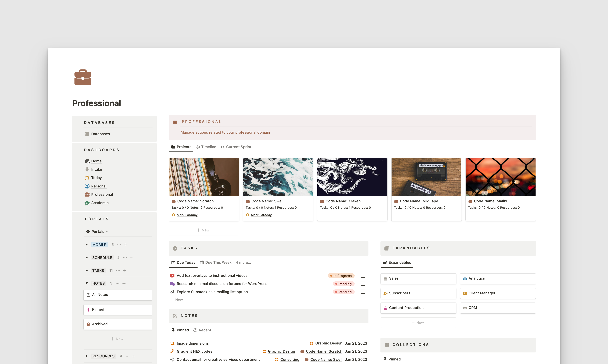Click the brown briefcase page icon

pos(83,77)
